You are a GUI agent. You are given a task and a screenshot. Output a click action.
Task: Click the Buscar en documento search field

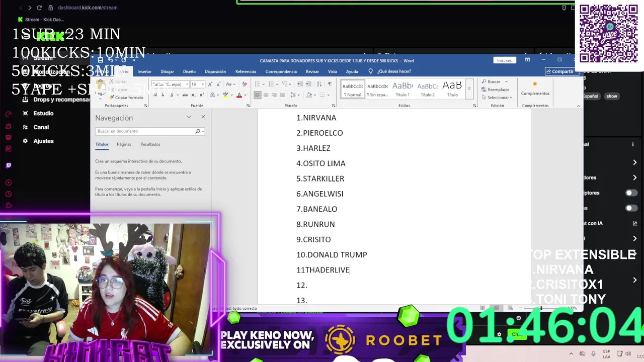pos(145,131)
